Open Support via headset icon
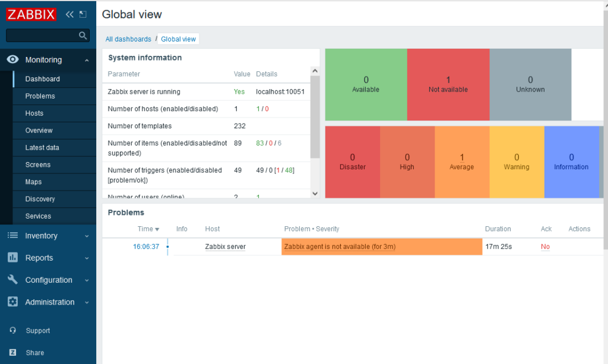 coord(13,331)
